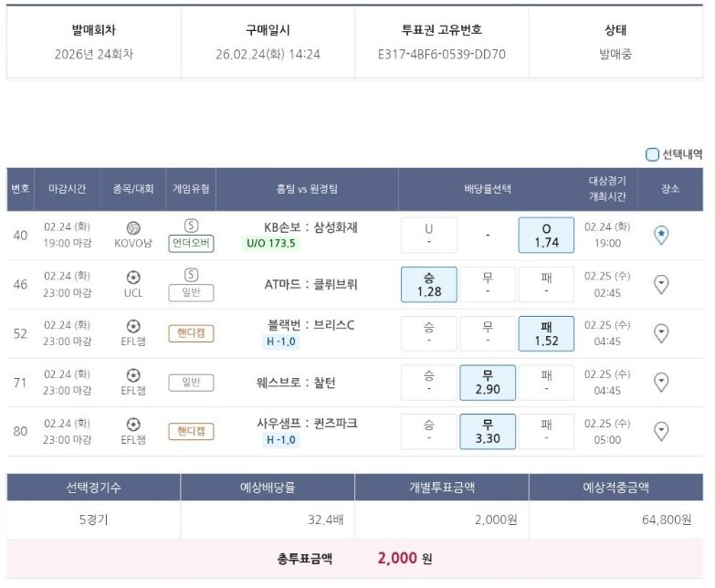Toggle the 승 1.28 odds for AT마드

429,284
